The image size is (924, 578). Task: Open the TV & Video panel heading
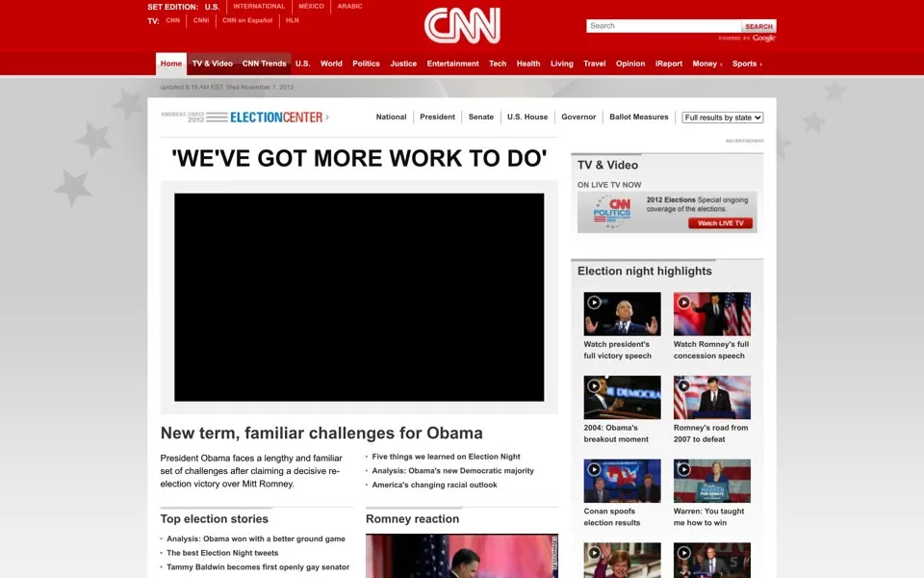pos(607,165)
